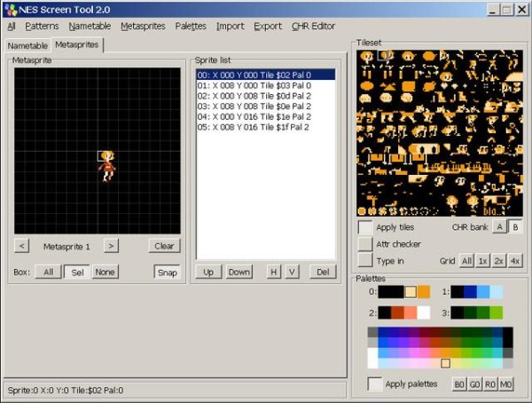Move selected sprite Up in list

point(208,272)
